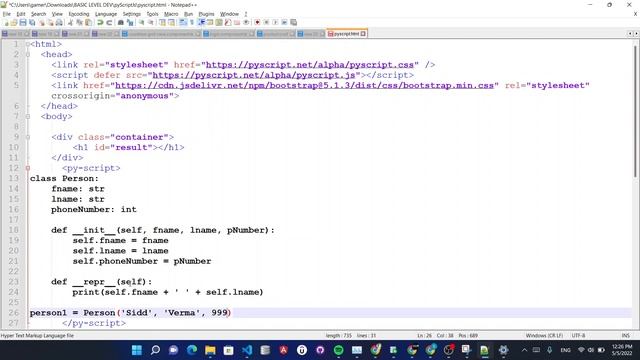This screenshot has width=640, height=360.
Task: Close the pyscript.html tab
Action: click(x=363, y=33)
